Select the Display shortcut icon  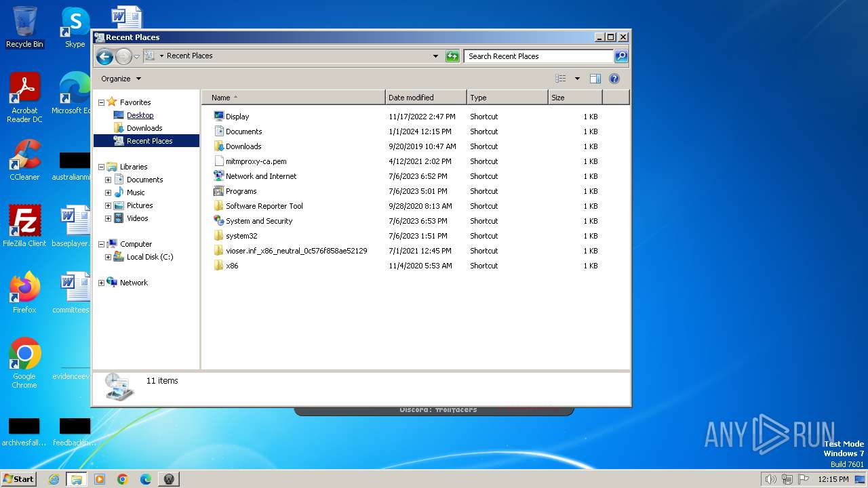click(218, 117)
